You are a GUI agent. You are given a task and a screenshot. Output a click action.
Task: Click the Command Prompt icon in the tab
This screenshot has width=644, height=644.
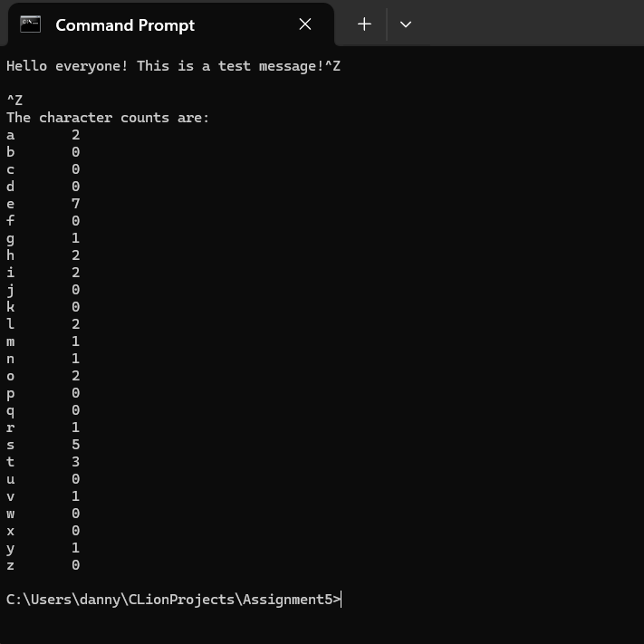tap(30, 24)
